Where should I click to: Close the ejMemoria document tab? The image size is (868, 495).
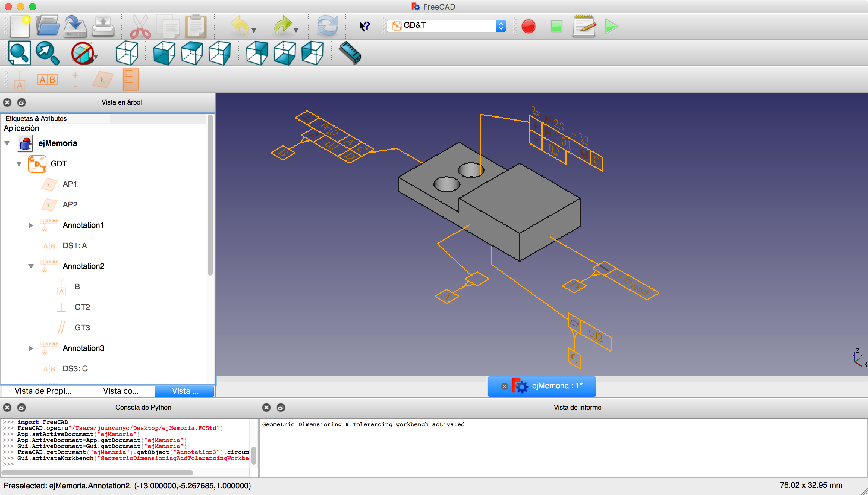click(504, 386)
